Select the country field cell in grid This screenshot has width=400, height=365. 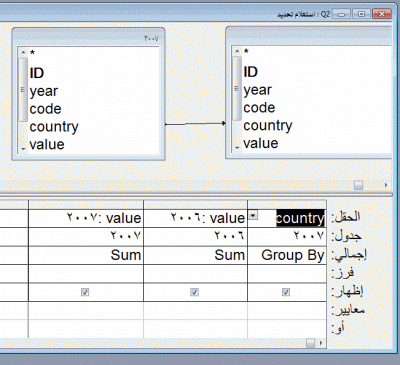[x=287, y=218]
